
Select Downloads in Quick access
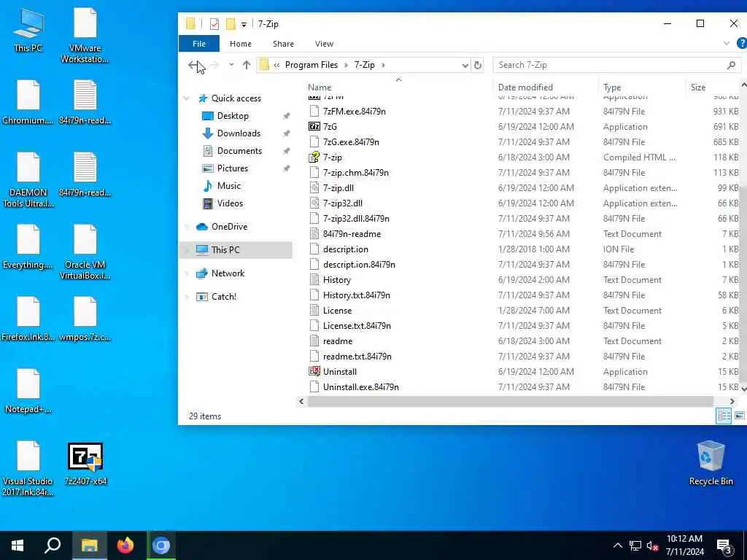[239, 133]
